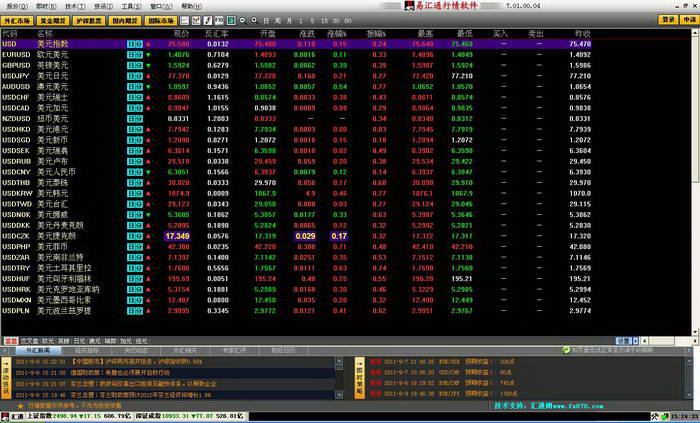Click the 日分 chart badge for AUDUSD
700x423 pixels.
pyautogui.click(x=135, y=87)
